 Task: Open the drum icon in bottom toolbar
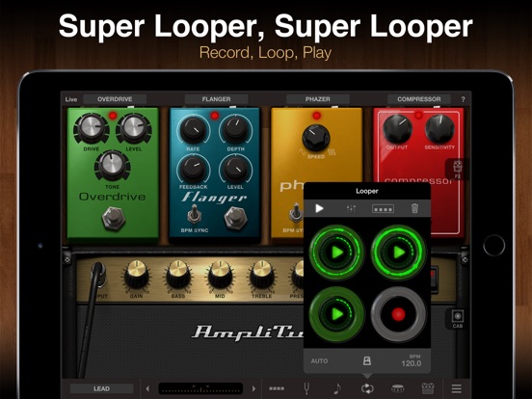click(397, 388)
